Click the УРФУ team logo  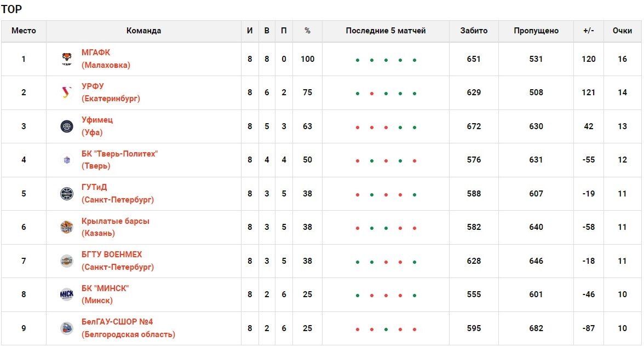[x=67, y=92]
